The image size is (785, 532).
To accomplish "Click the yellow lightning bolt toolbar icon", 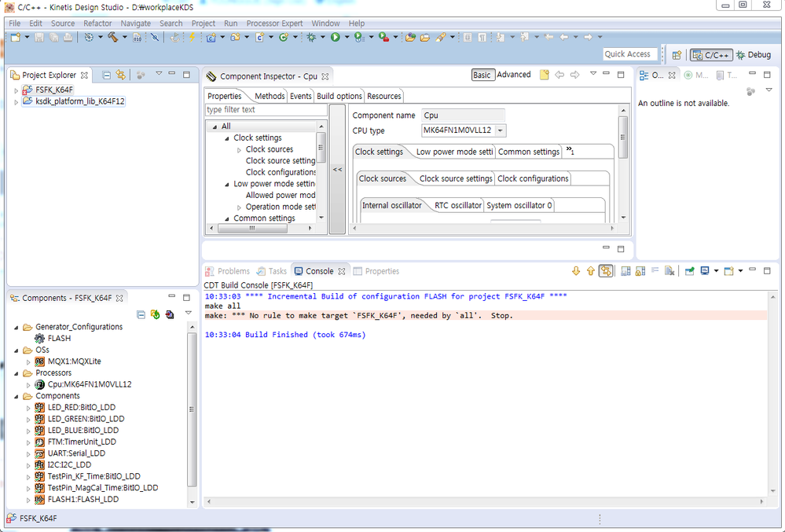I will [x=192, y=38].
